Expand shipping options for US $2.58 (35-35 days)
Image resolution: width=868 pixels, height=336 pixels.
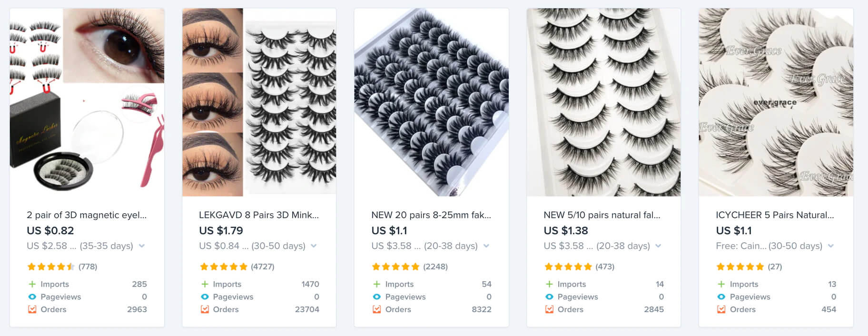pyautogui.click(x=141, y=246)
